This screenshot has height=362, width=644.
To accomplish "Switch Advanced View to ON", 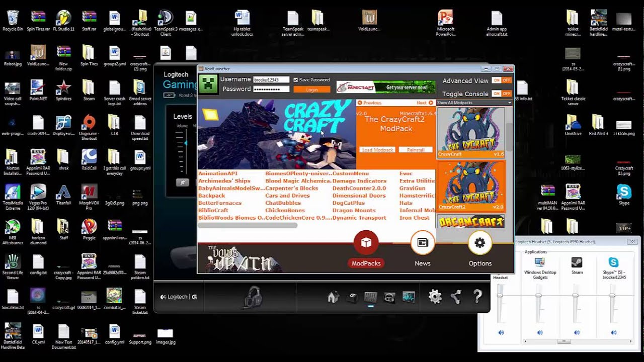I will tap(497, 80).
